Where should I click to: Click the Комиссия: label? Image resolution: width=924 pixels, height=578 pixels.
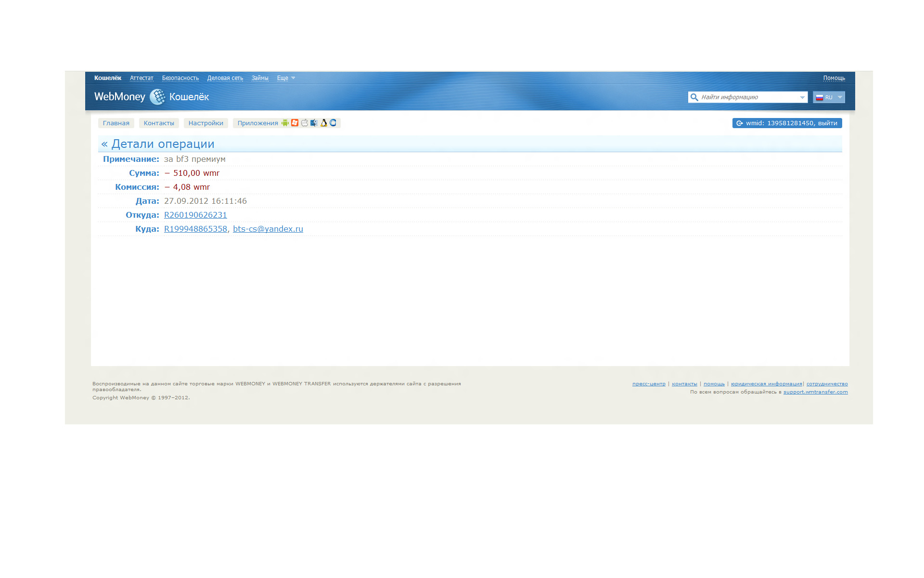tap(137, 187)
